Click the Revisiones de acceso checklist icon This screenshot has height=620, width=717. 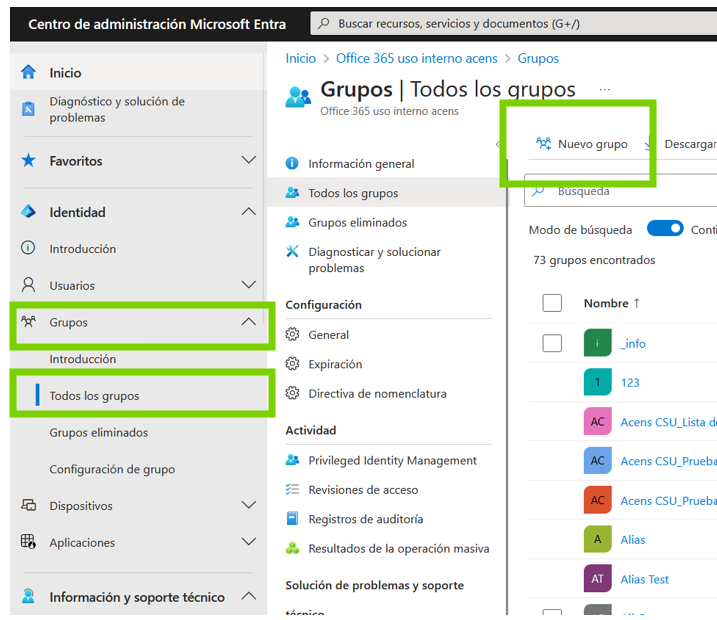pos(292,489)
